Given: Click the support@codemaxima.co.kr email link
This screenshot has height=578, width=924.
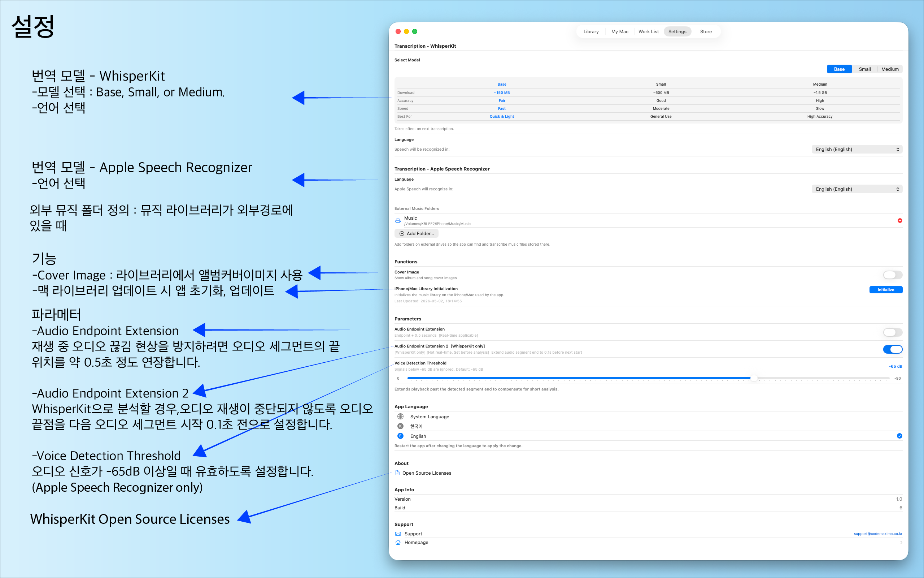Looking at the screenshot, I should tap(878, 534).
